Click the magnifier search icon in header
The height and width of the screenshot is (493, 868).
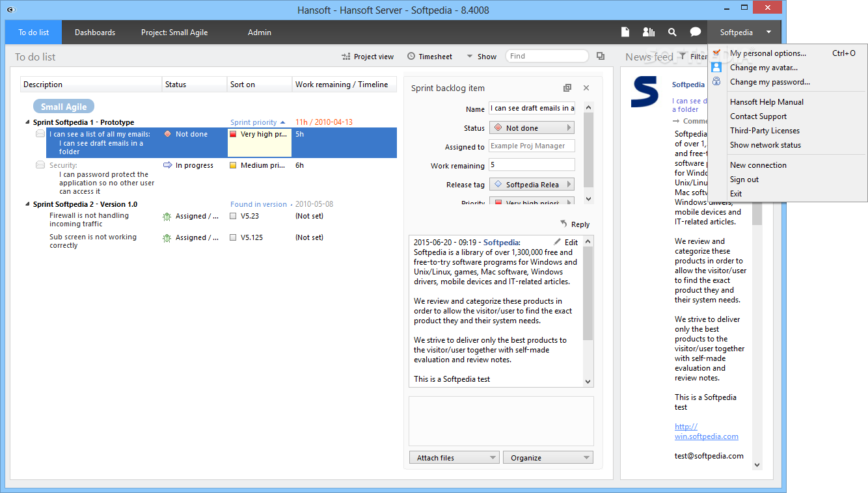click(672, 32)
